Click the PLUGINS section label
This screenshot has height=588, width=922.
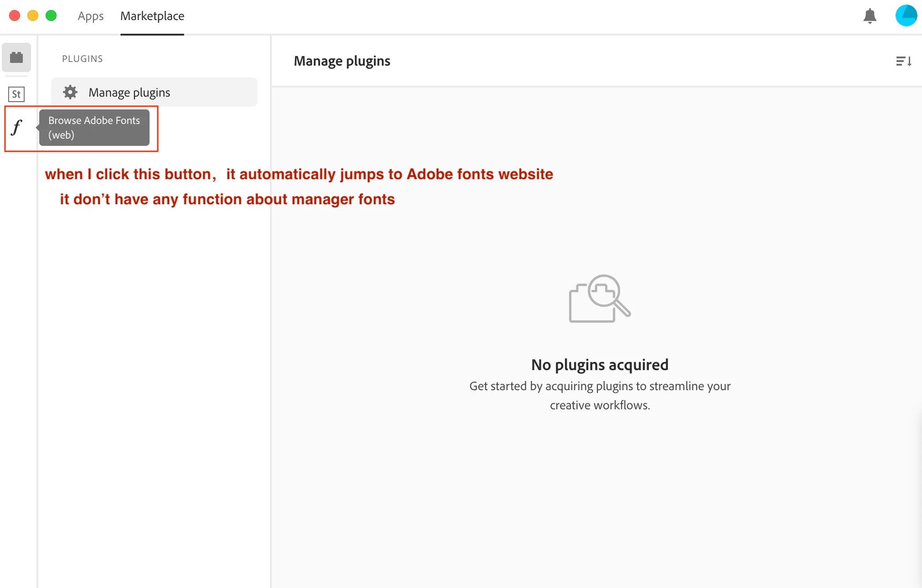coord(83,59)
